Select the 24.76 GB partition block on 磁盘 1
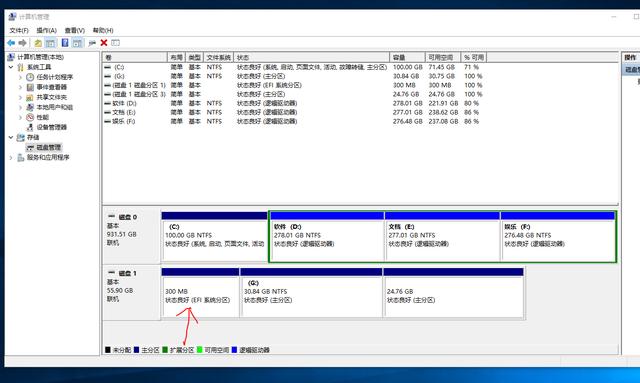The width and height of the screenshot is (640, 383). click(x=453, y=292)
